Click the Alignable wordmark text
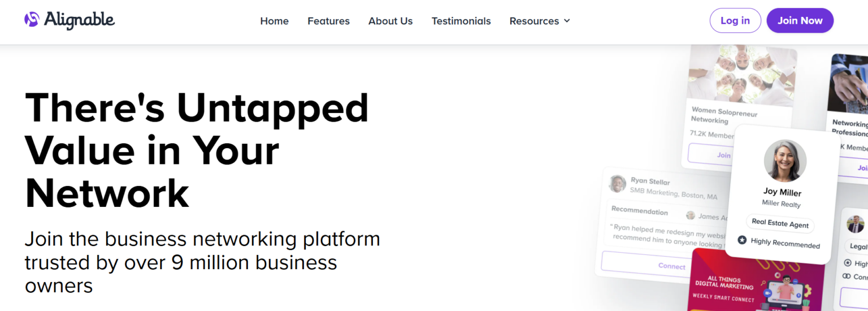 click(79, 20)
